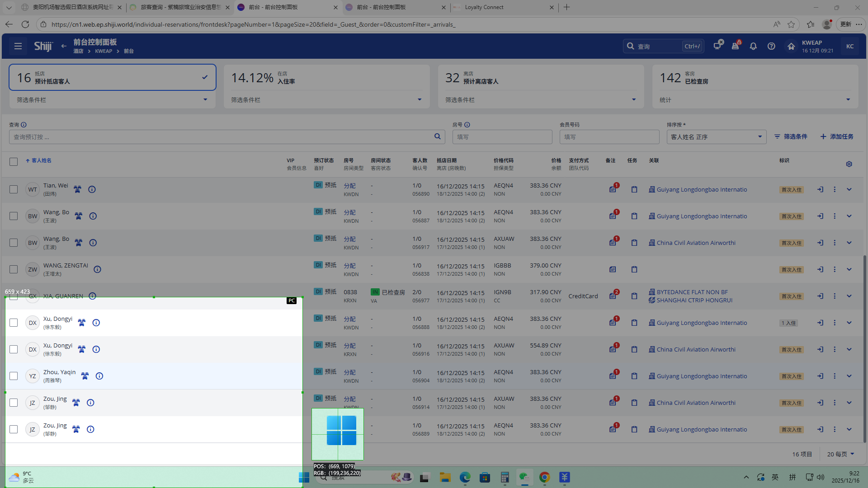Select the checkbox for WANG, ZENGTAI

14,269
